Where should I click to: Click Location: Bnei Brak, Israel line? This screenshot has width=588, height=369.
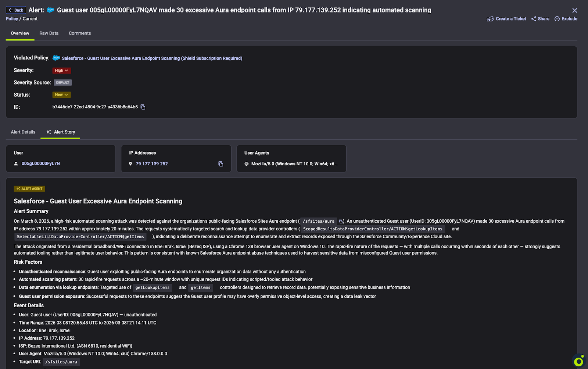(x=44, y=330)
